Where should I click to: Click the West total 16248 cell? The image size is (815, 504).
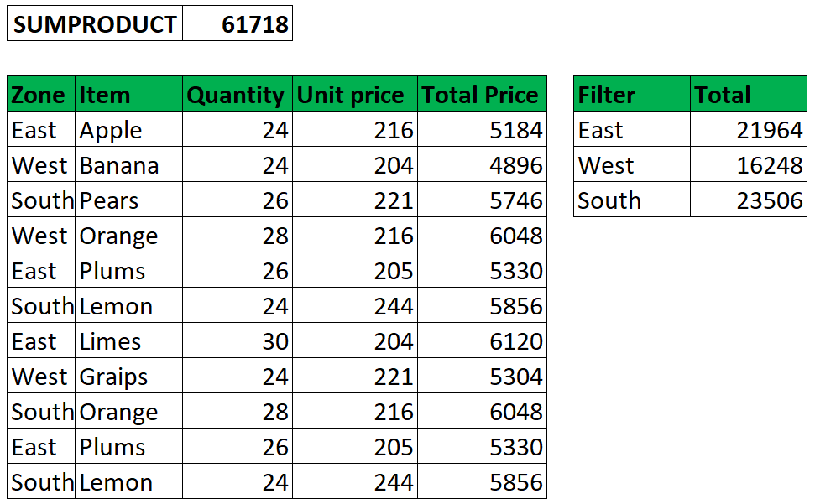(749, 164)
